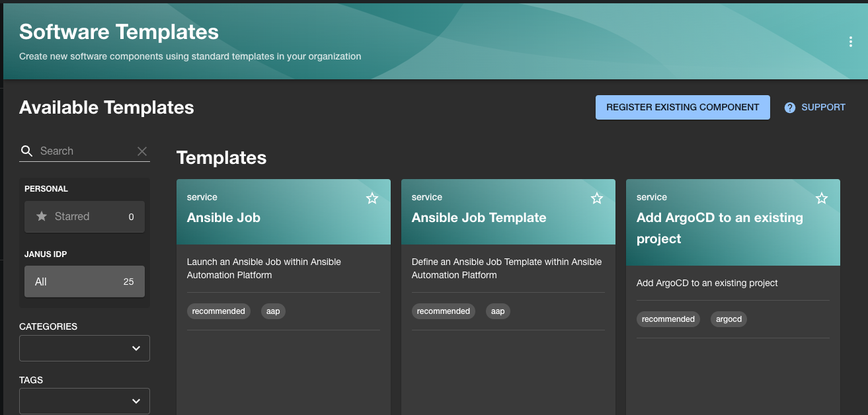Viewport: 868px width, 415px height.
Task: Focus the Search input field
Action: pos(85,151)
